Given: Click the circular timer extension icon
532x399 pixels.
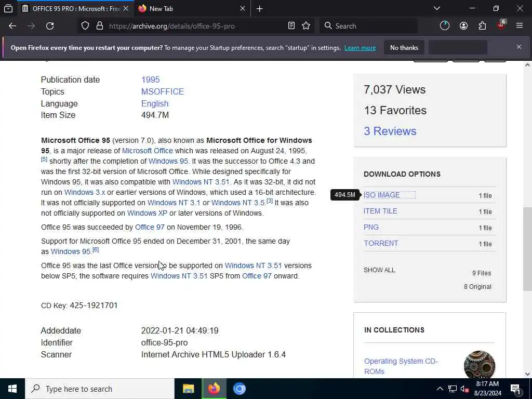Looking at the screenshot, I should coord(445,26).
